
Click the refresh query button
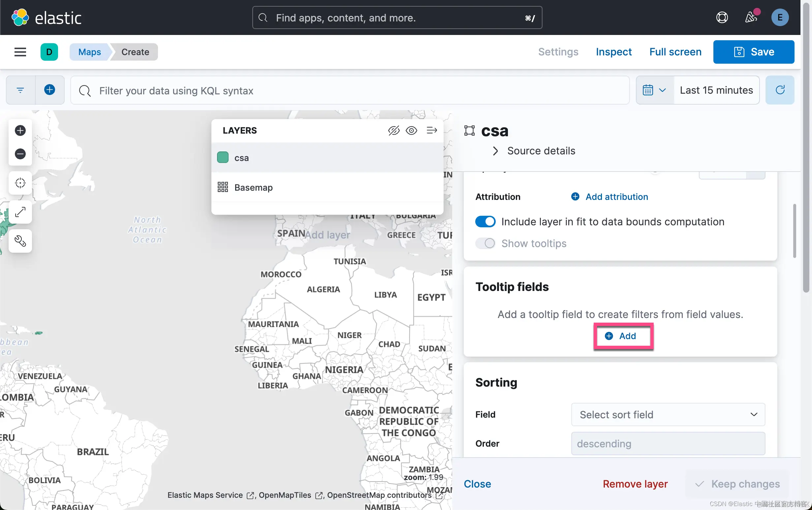click(780, 90)
